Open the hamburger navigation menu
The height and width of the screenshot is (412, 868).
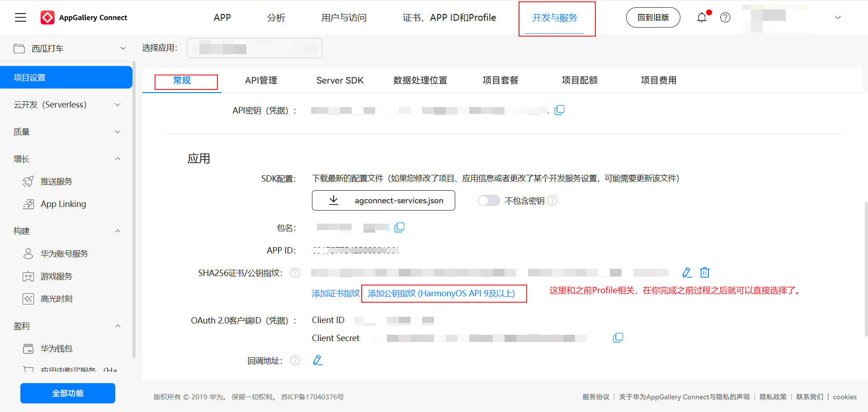tap(20, 18)
